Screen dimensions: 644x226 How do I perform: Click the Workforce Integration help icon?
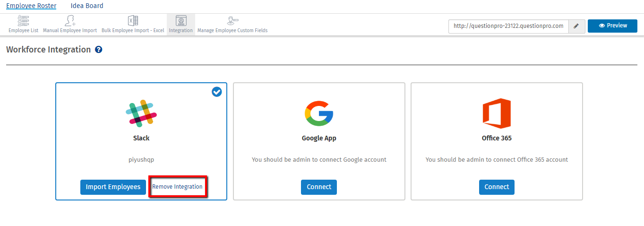pyautogui.click(x=99, y=50)
